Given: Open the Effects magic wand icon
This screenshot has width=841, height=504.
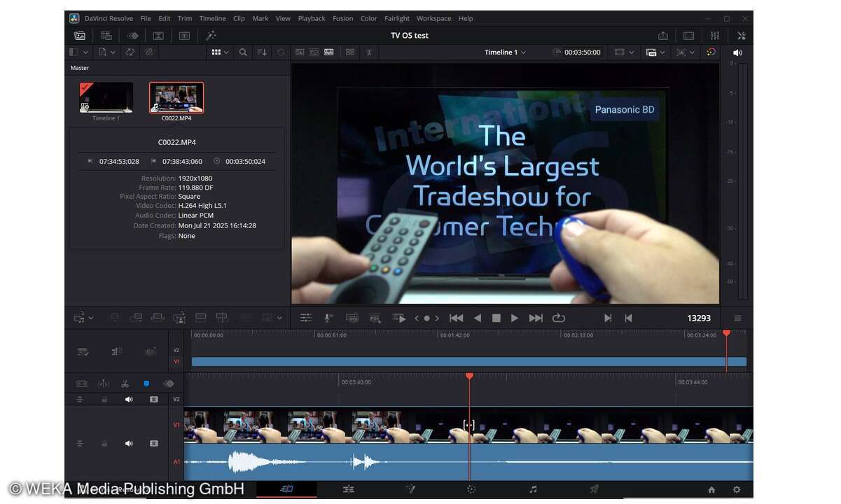Looking at the screenshot, I should pyautogui.click(x=211, y=36).
